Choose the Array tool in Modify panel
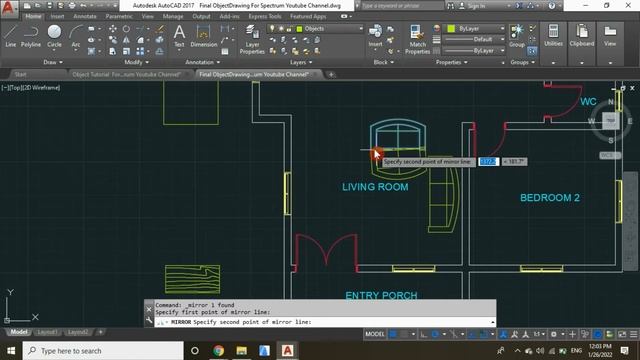This screenshot has height=360, width=640. click(x=140, y=51)
